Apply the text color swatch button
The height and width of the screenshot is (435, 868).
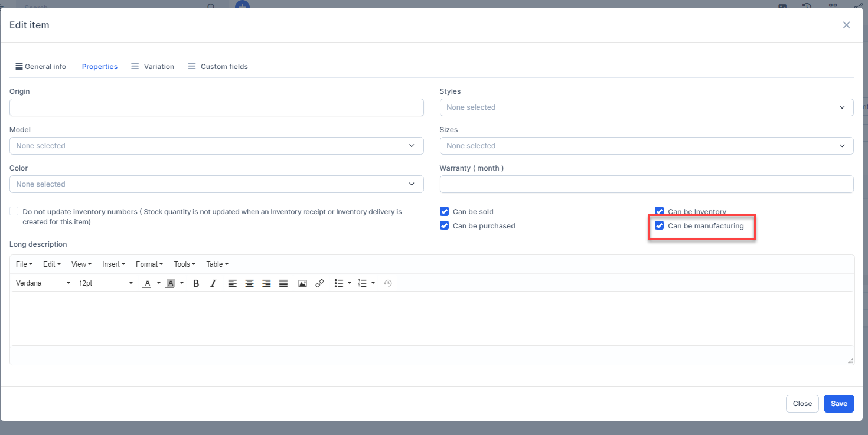point(147,283)
